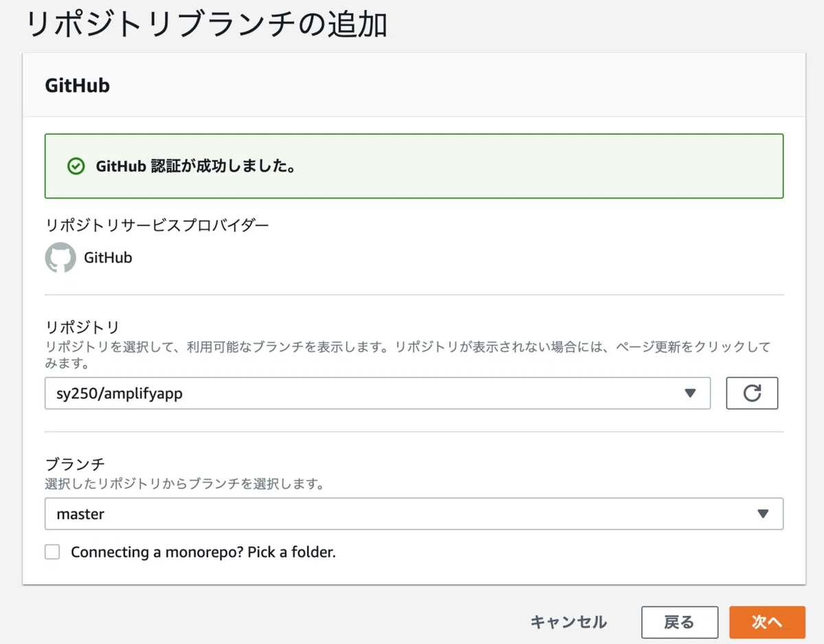Click the ブランチ field label
The image size is (824, 644).
[x=75, y=464]
